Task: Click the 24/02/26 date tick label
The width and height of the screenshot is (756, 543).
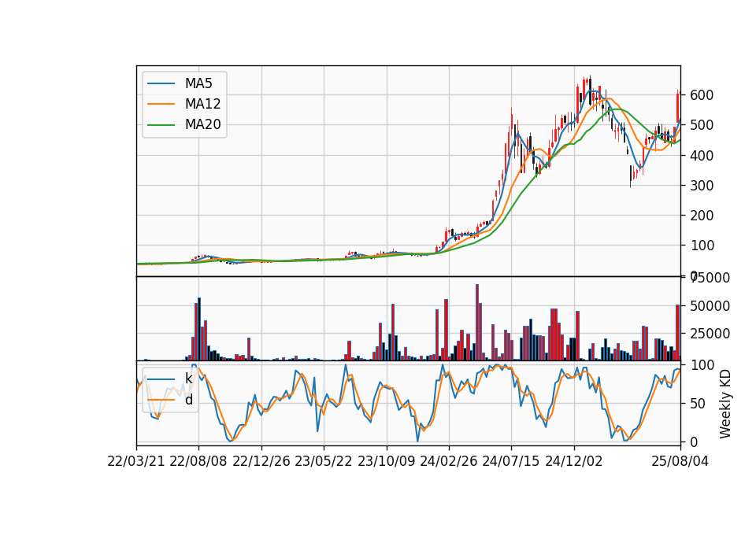Action: click(x=449, y=461)
